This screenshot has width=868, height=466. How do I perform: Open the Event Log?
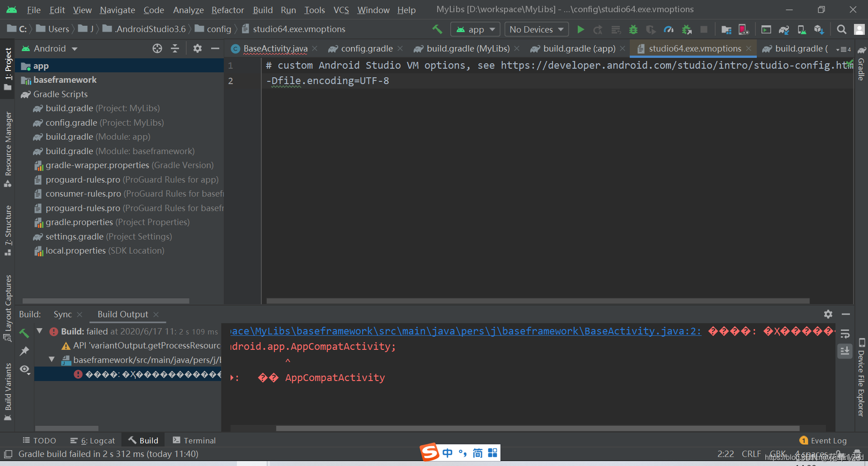click(823, 440)
